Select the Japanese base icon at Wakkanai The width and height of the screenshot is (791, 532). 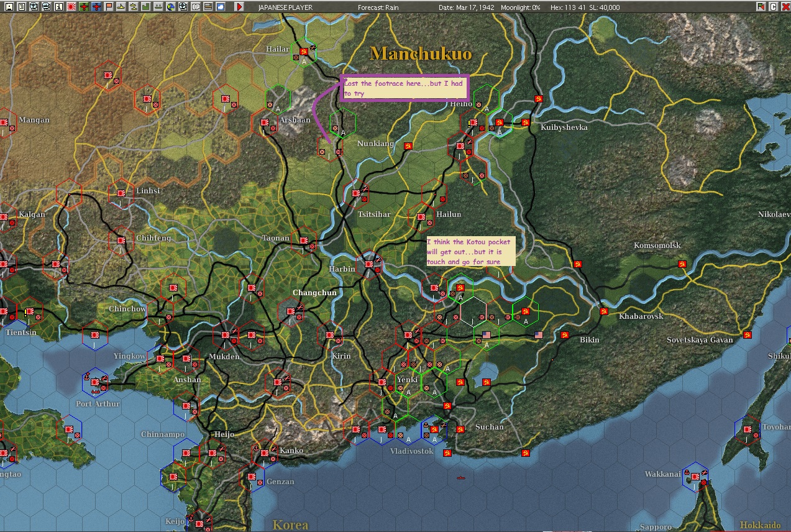pos(695,477)
